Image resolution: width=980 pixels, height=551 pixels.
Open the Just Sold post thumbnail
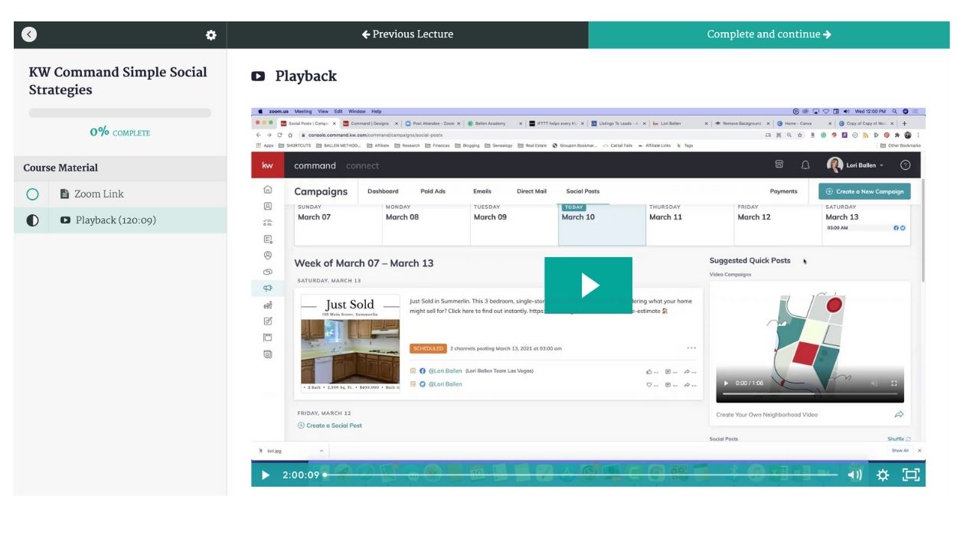350,344
